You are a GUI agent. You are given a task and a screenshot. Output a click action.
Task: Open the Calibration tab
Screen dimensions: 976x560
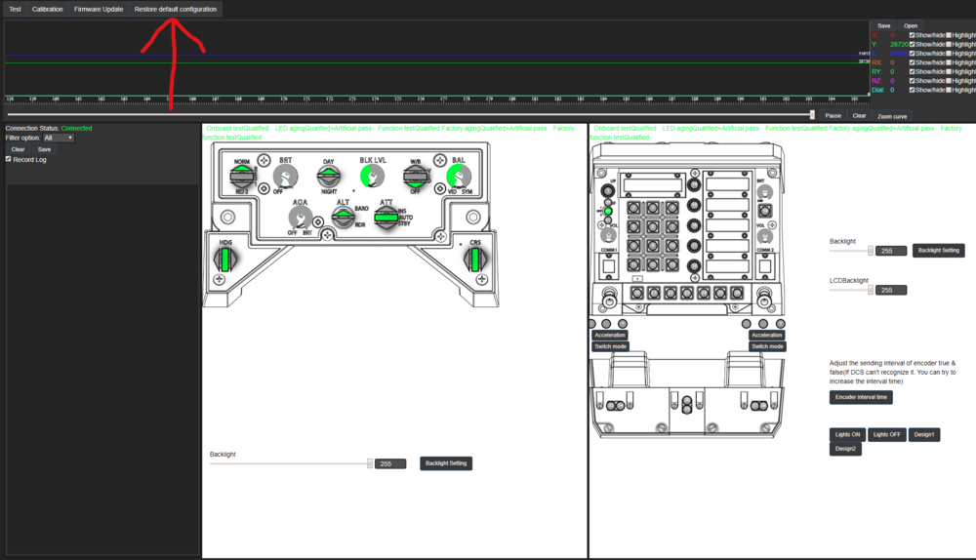47,10
